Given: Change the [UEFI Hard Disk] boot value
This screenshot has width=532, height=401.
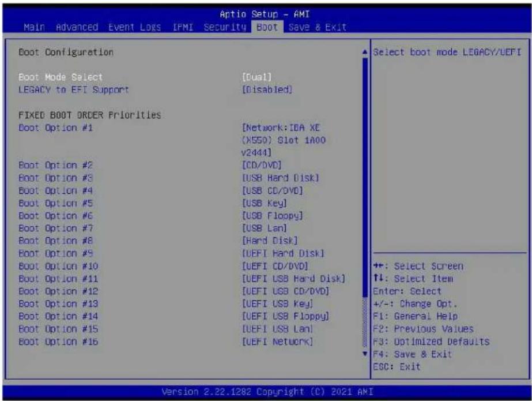Looking at the screenshot, I should click(x=283, y=253).
